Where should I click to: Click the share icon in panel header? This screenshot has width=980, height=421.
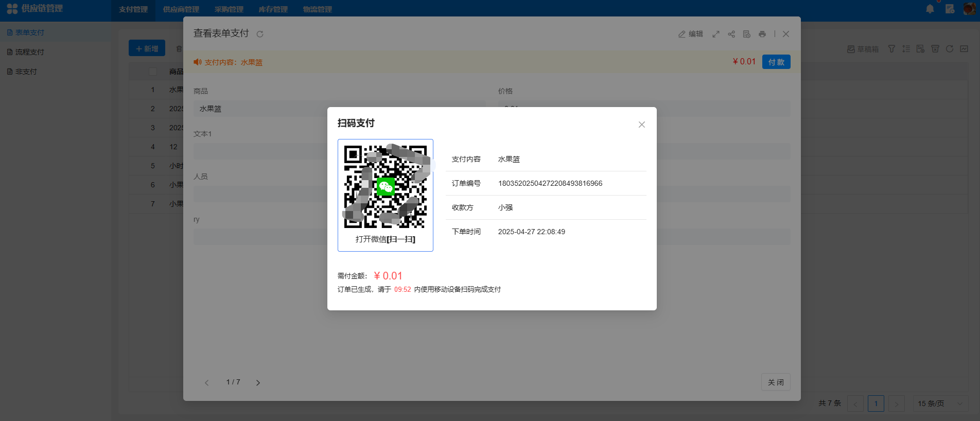pos(731,34)
